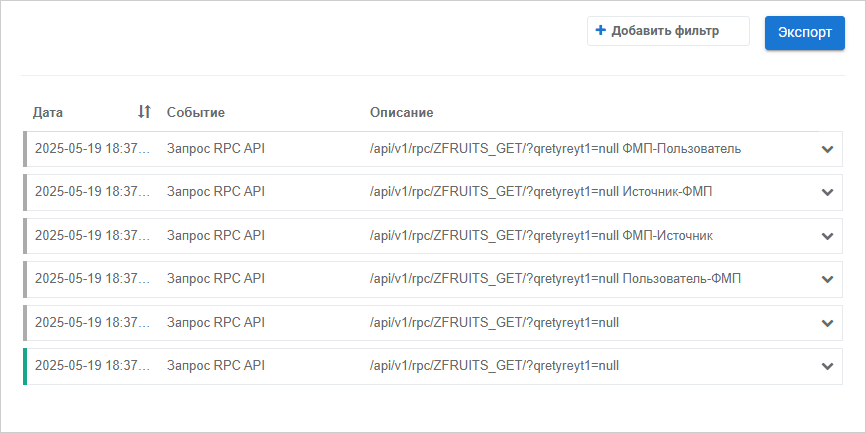Expand the Пользователь-ФМП row chevron

(x=827, y=279)
